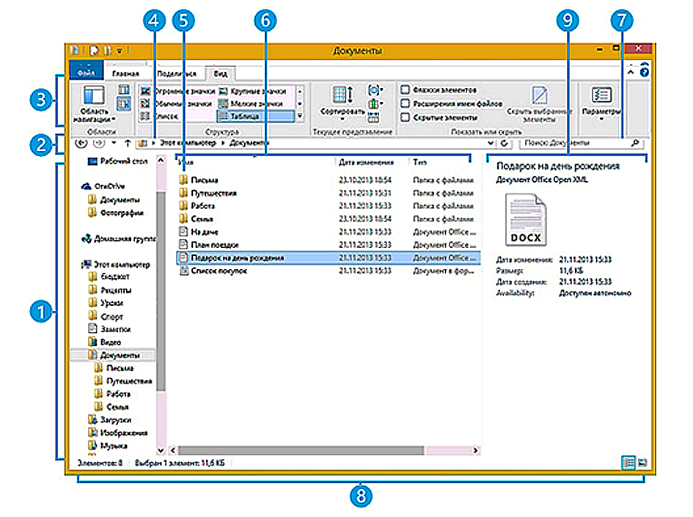
Task: Click the file list horizontal scrollbar
Action: 301,450
